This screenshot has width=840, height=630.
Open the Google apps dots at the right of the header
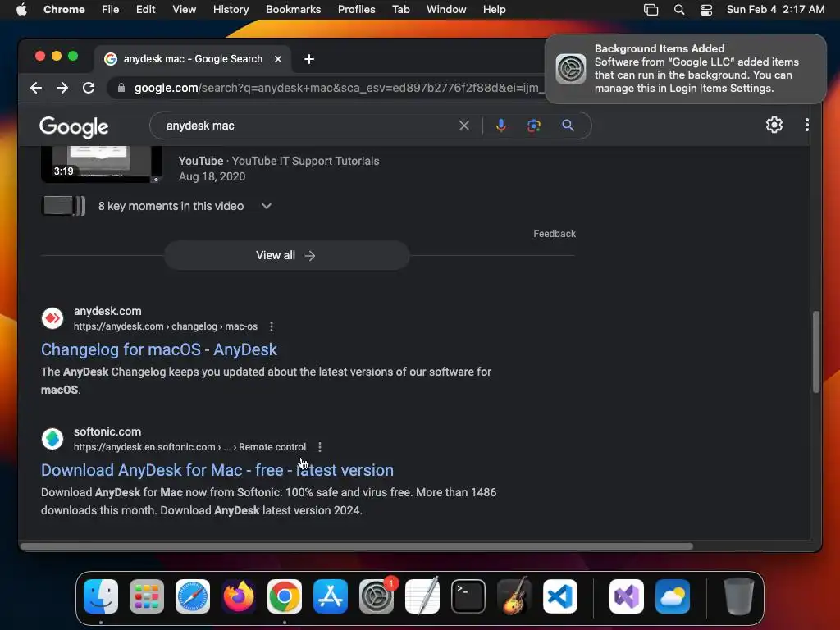point(807,125)
